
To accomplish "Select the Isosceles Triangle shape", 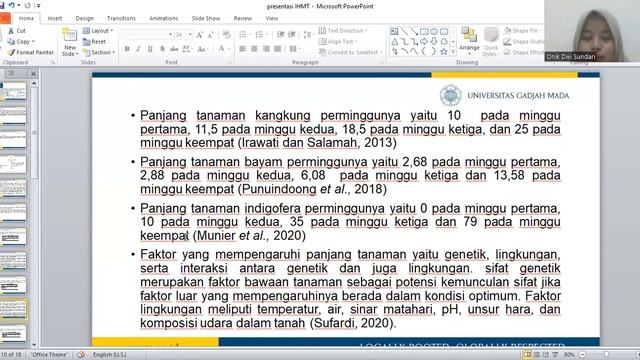I will (x=394, y=41).
